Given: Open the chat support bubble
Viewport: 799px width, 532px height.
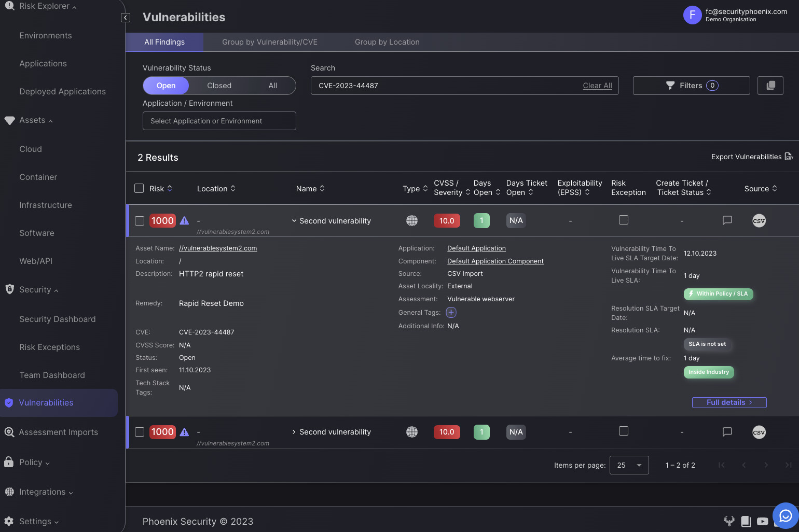Looking at the screenshot, I should pos(786,515).
